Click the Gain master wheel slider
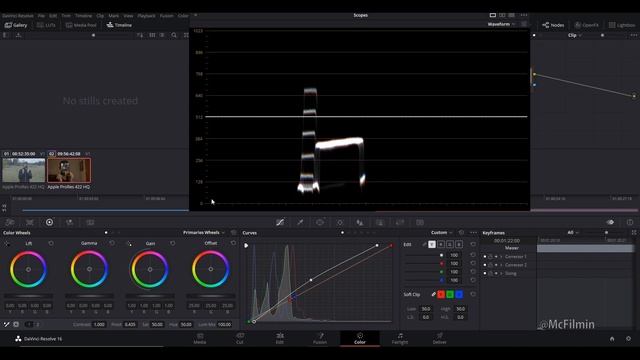Screen dimensions: 640x360 click(x=150, y=296)
